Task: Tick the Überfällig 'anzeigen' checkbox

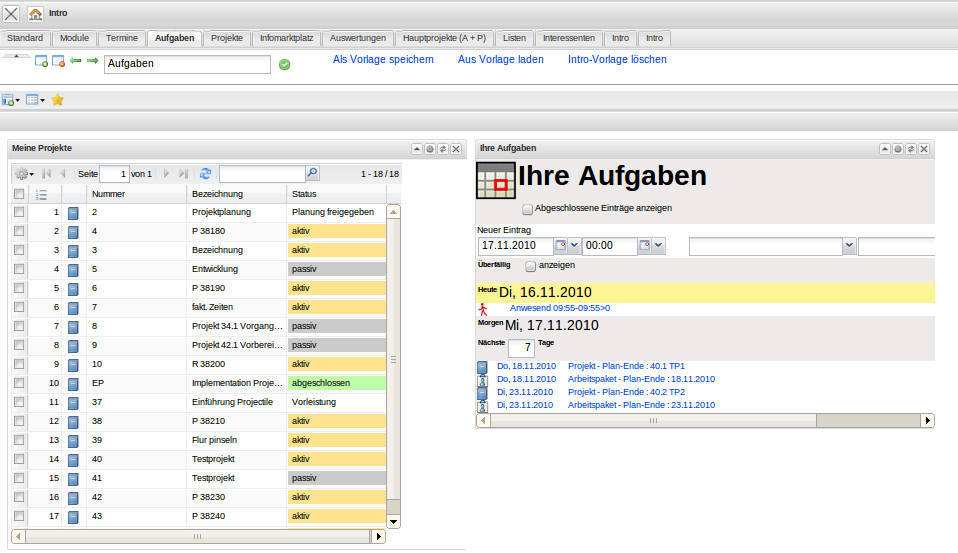Action: (x=530, y=266)
